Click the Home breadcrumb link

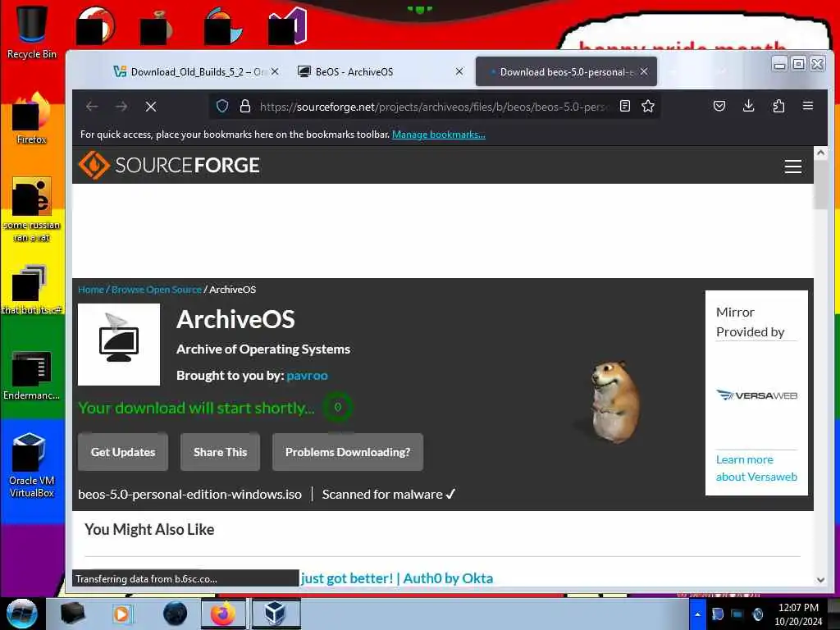pos(91,290)
